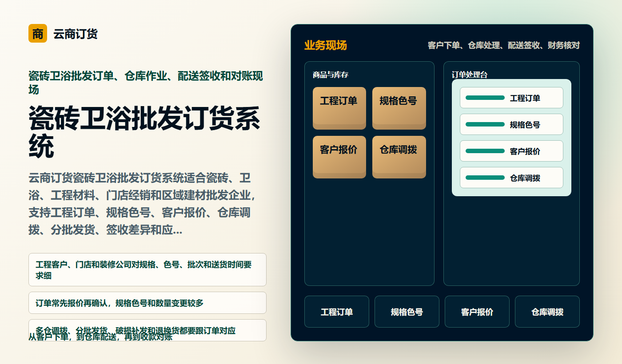Click the bottom 工程订单 dark button
622x364 pixels.
[337, 312]
